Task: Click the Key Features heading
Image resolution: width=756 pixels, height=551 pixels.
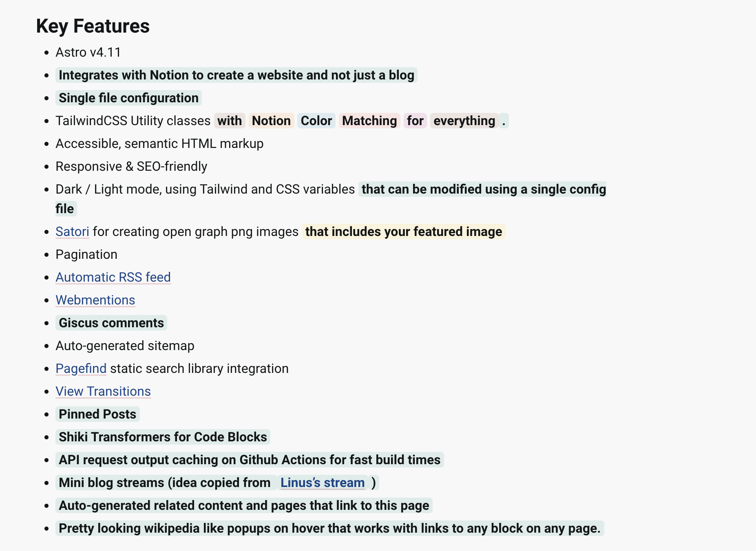Action: (93, 26)
